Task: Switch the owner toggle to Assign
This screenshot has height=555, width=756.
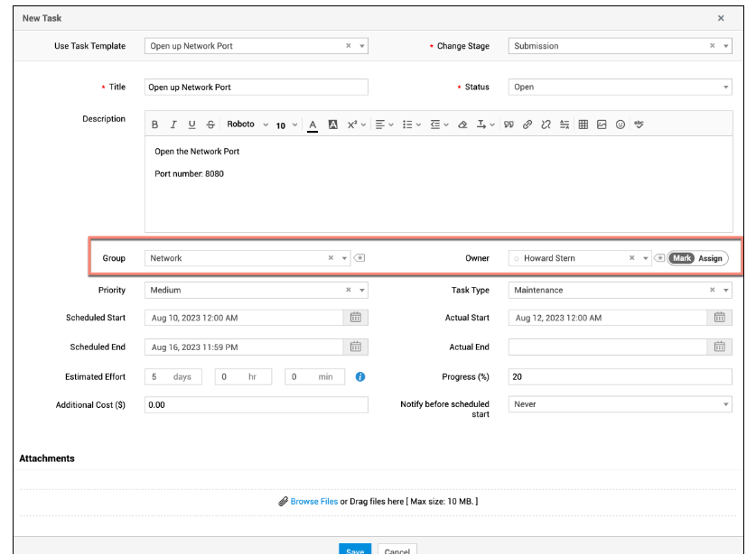Action: 711,258
